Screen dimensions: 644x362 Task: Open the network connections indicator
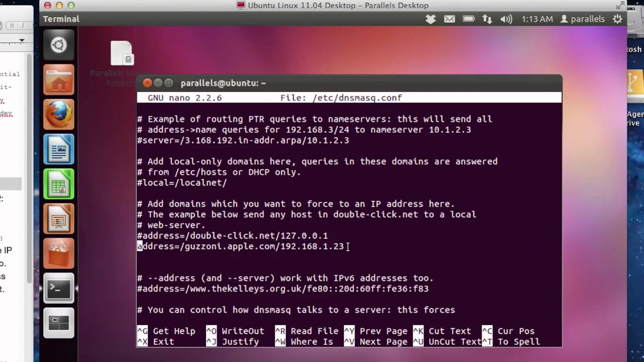click(x=487, y=19)
